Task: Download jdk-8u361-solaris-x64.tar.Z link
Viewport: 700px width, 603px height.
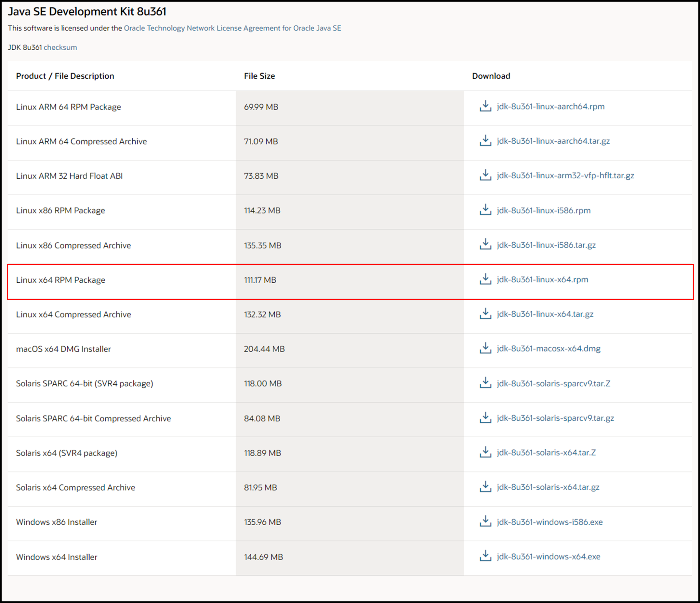Action: point(546,453)
